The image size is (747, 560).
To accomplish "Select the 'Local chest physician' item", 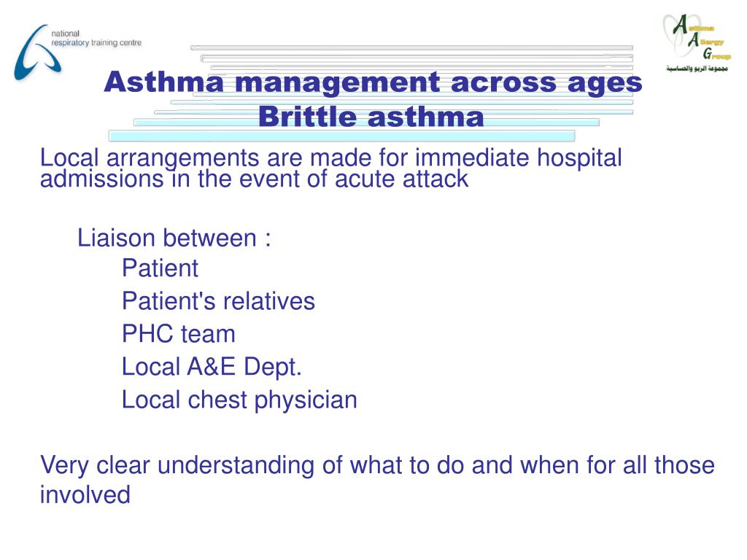I will click(x=239, y=400).
